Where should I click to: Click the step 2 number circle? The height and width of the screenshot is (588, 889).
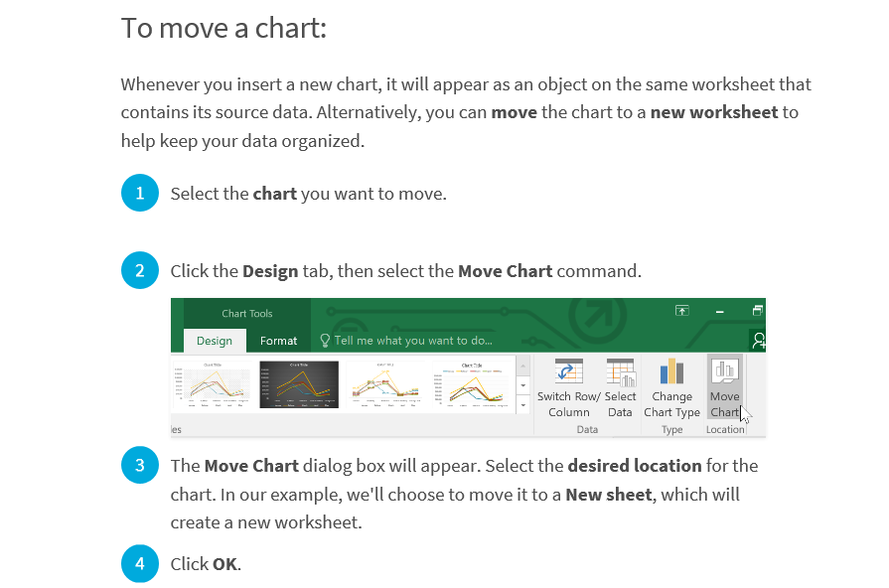[139, 270]
